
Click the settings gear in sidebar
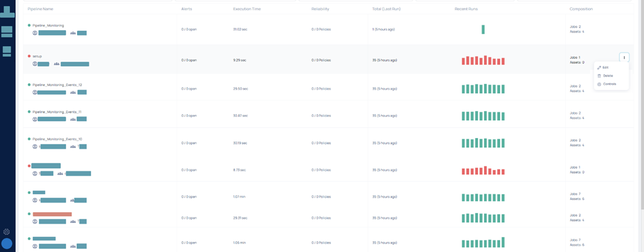click(7, 232)
